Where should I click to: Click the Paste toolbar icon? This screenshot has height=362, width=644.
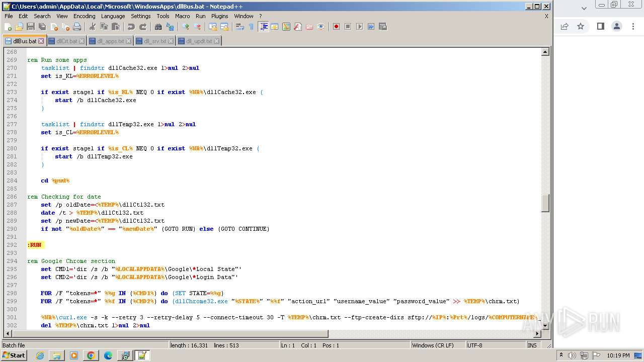click(116, 27)
